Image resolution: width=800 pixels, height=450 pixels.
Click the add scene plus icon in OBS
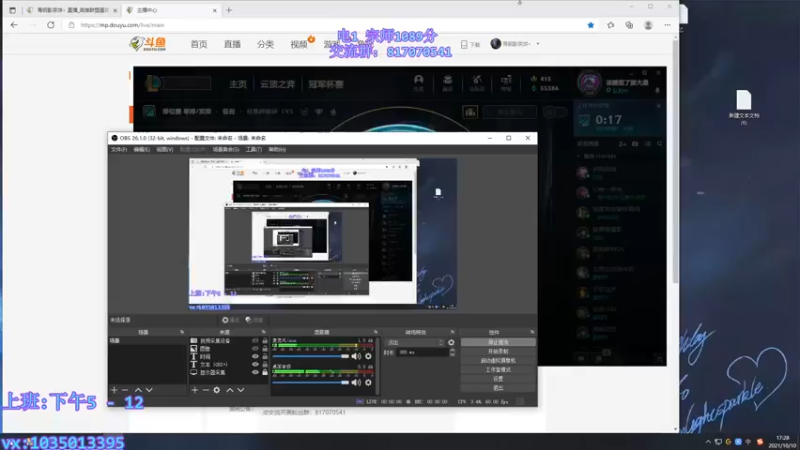[114, 390]
